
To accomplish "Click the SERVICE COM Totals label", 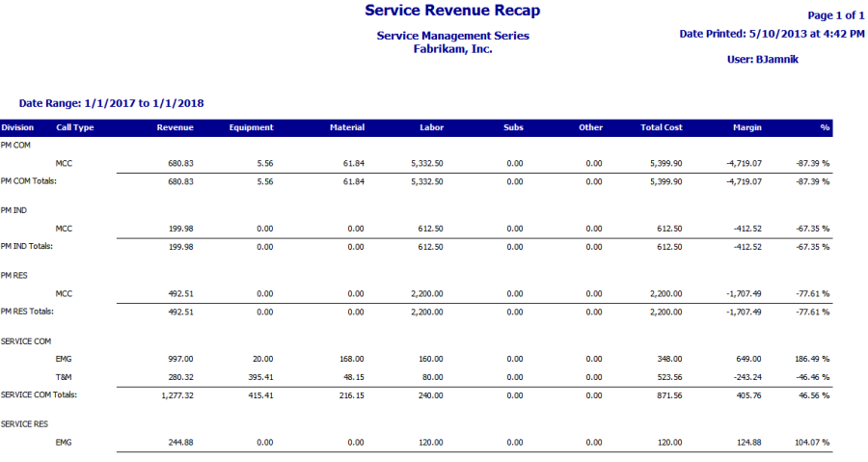I will [x=39, y=394].
